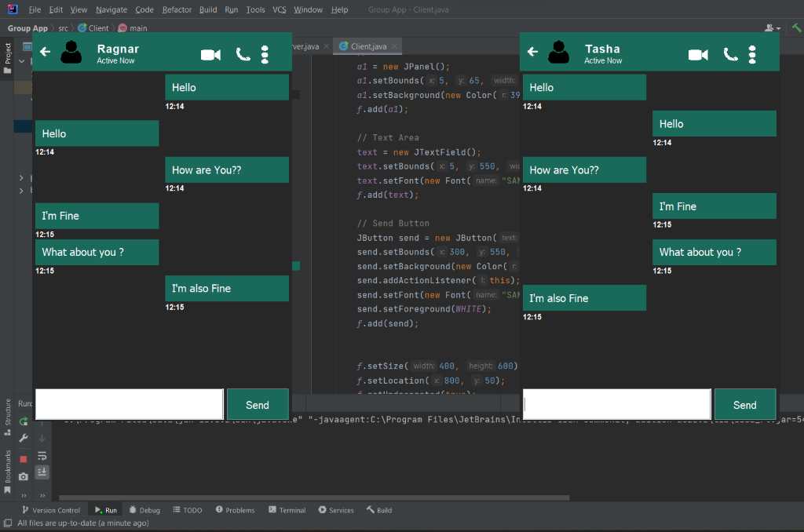Click the Rerun green arrow icon
Viewport: 804px width, 532px height.
(x=24, y=421)
